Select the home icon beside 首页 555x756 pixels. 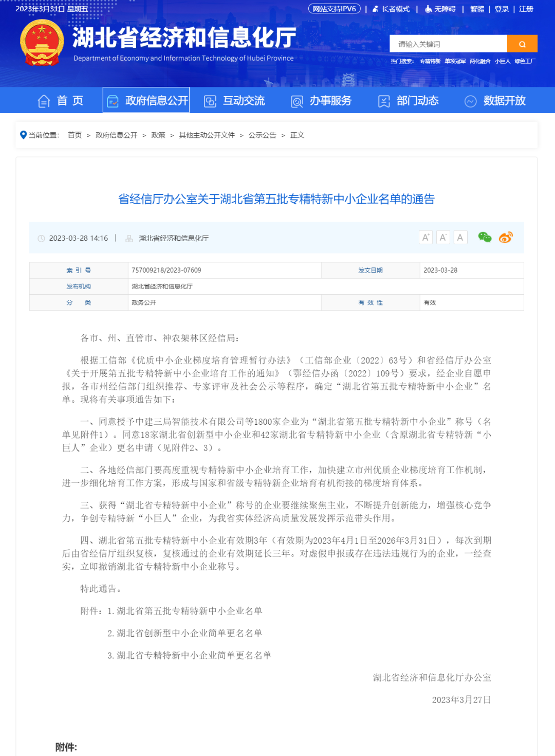[43, 101]
